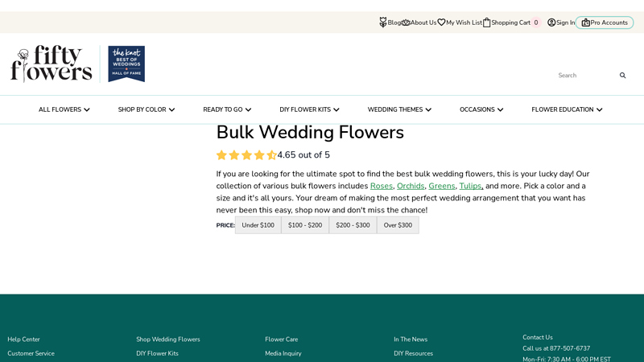Open Help Center footer link
Screen dimensions: 644x362
point(23,339)
